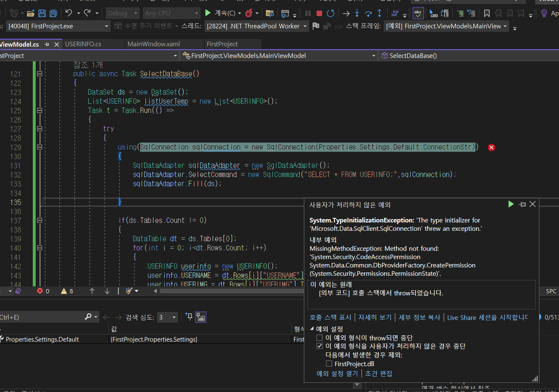
Task: Click the lightbulb icon near Ap label
Action: 544,13
